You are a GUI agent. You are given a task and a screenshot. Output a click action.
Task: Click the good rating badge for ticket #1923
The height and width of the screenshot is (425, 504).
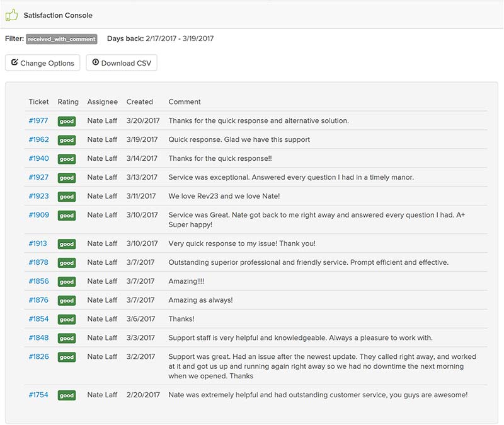click(67, 197)
